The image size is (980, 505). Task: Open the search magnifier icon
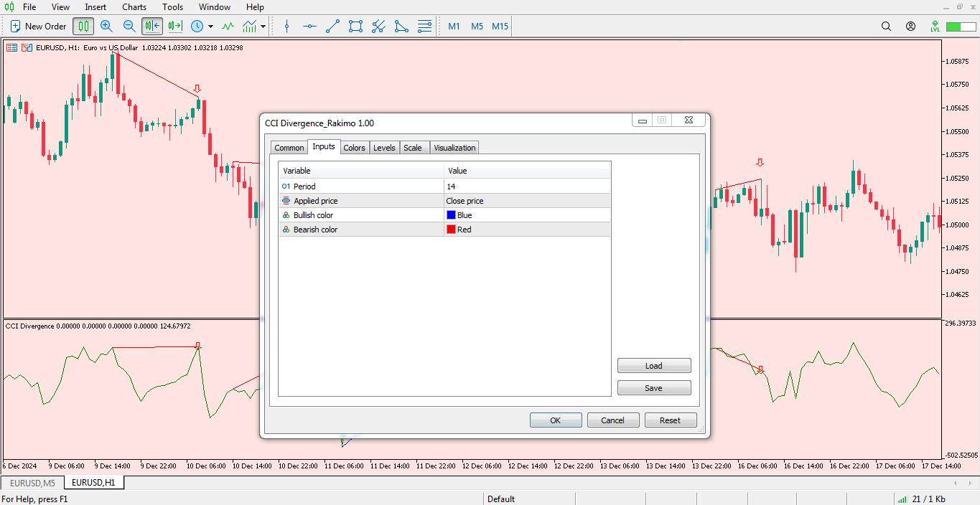pyautogui.click(x=886, y=27)
